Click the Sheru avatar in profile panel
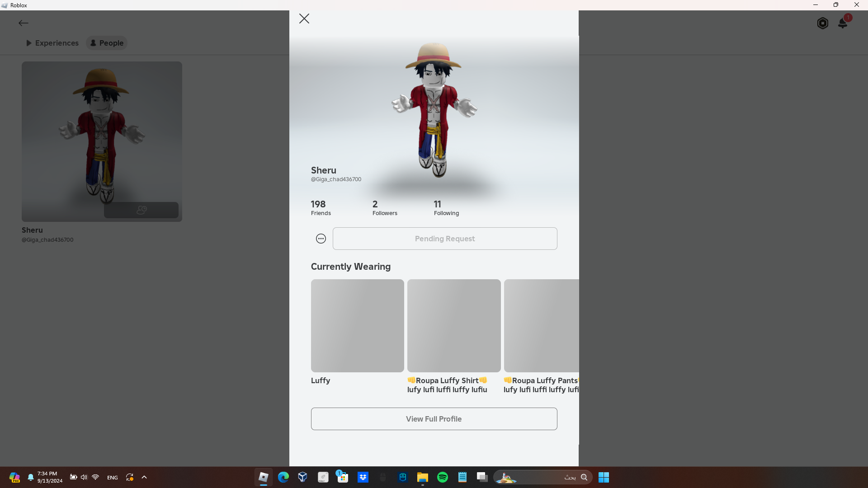 [434, 110]
